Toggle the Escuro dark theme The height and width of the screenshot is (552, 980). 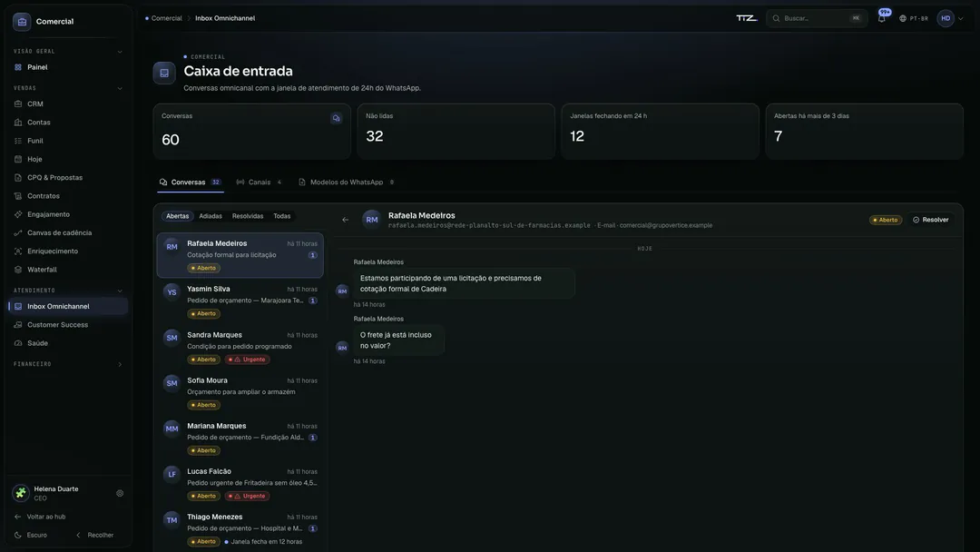click(31, 535)
